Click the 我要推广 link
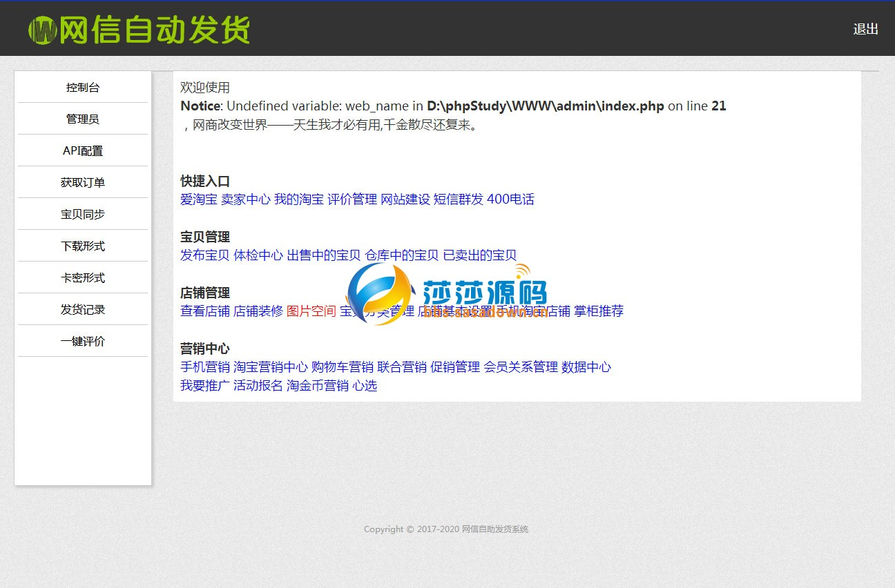Image resolution: width=895 pixels, height=588 pixels. [205, 386]
